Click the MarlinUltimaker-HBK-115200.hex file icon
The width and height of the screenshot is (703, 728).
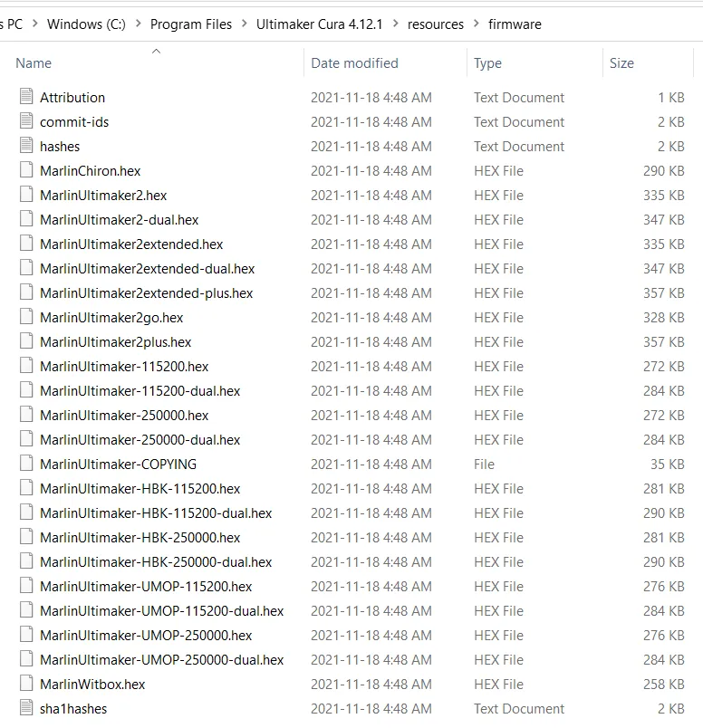[26, 488]
